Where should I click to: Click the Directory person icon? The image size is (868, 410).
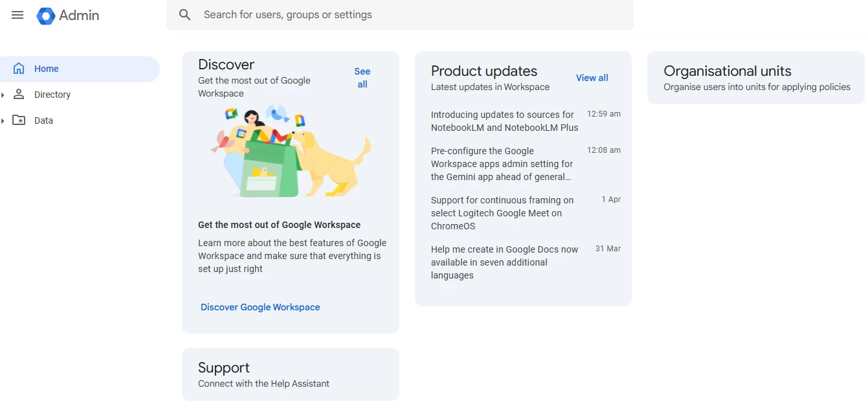19,95
